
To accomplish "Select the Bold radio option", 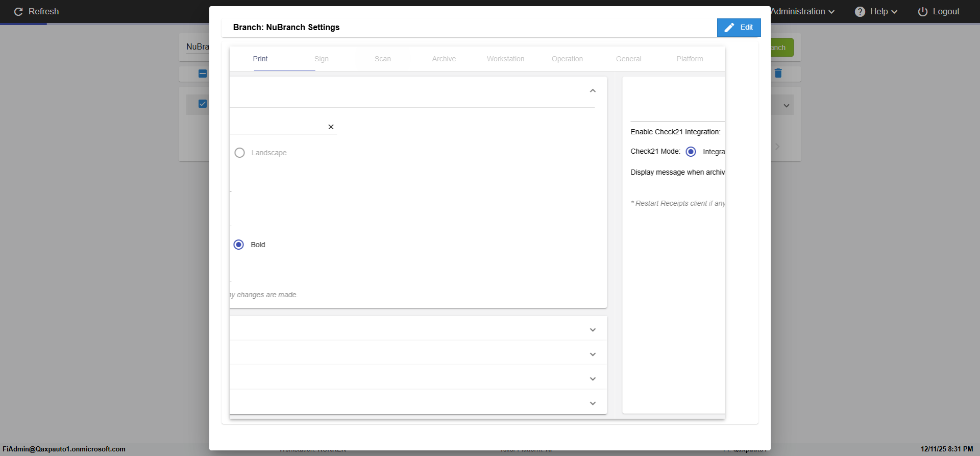I will [x=239, y=245].
